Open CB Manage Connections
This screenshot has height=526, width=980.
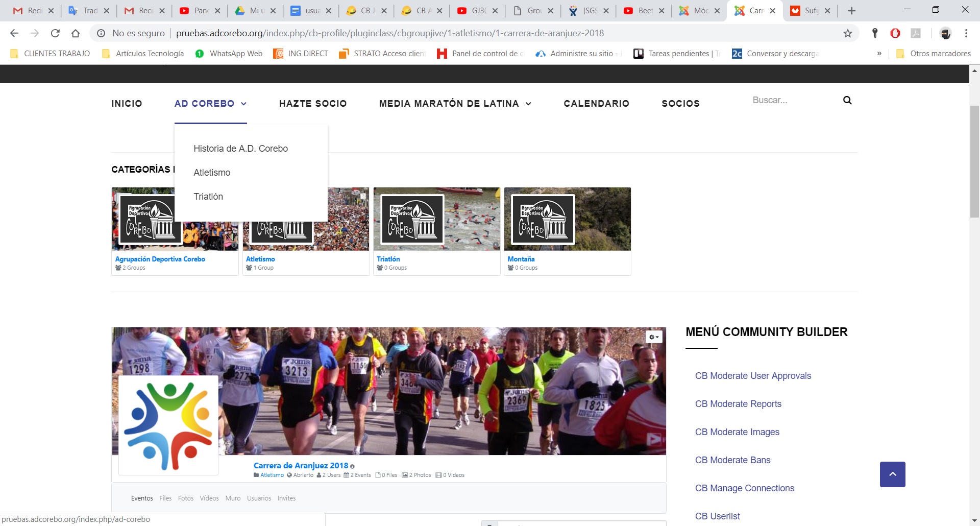point(745,488)
